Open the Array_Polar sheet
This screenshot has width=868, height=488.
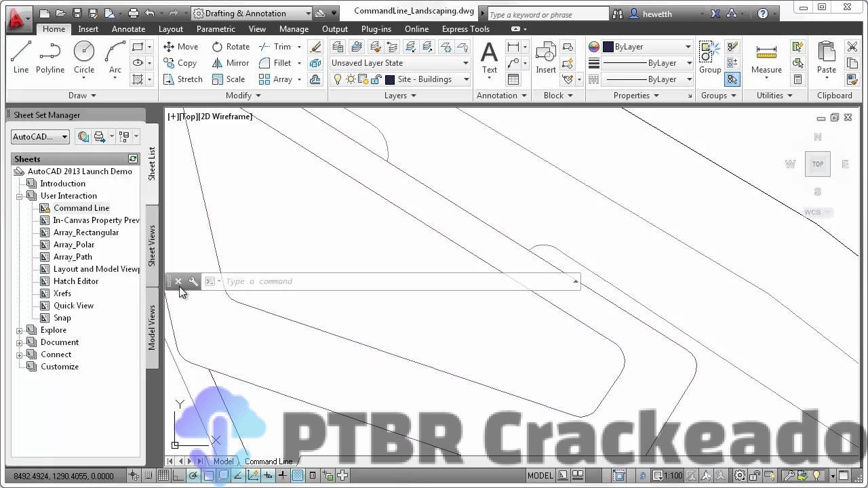pyautogui.click(x=74, y=245)
